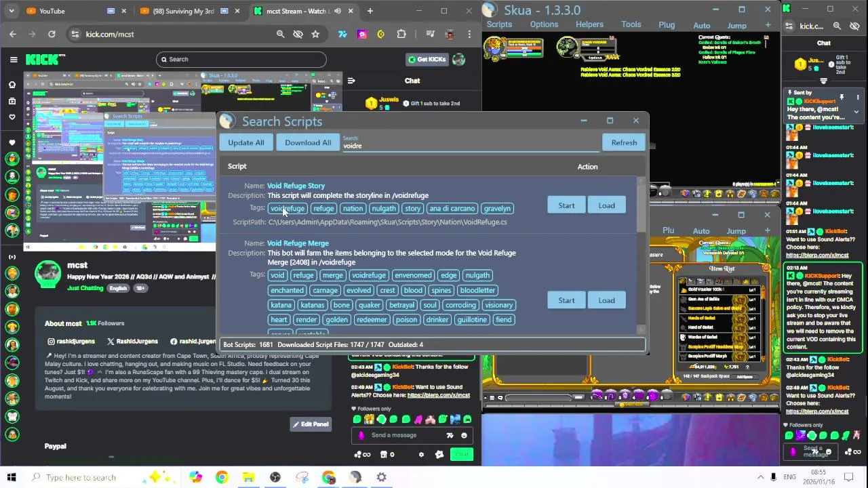Open the Chrome media control icon

tap(430, 34)
